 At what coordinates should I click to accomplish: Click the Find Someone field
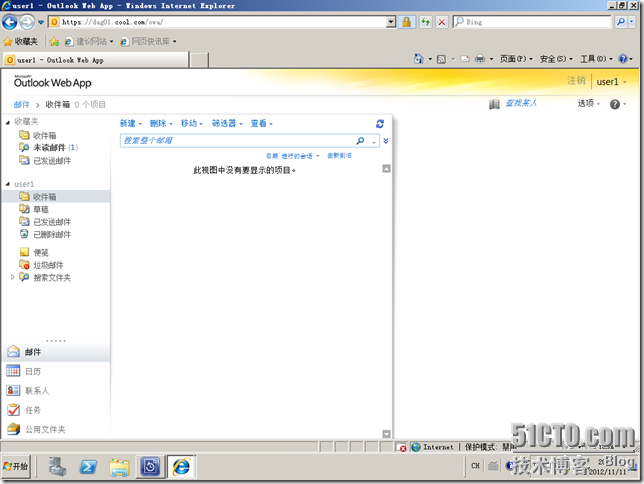(x=521, y=103)
